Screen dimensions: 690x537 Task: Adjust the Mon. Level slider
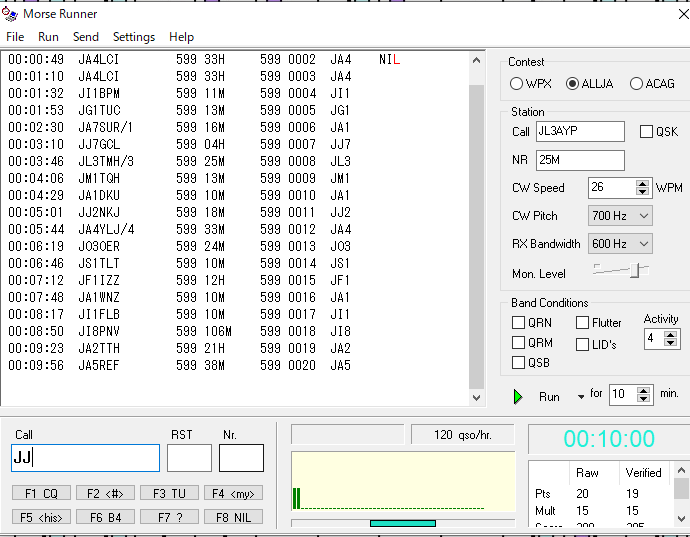[x=634, y=270]
